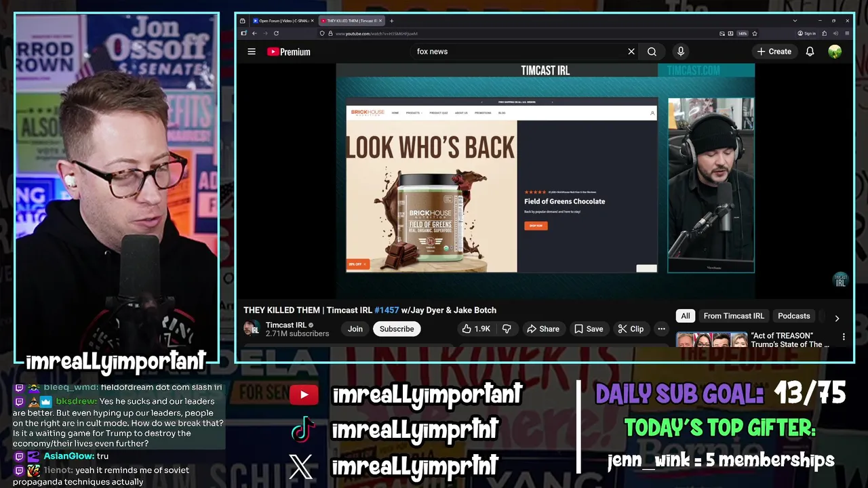Click the browser address bar URL
Viewport: 868px width, 488px height.
(376, 33)
